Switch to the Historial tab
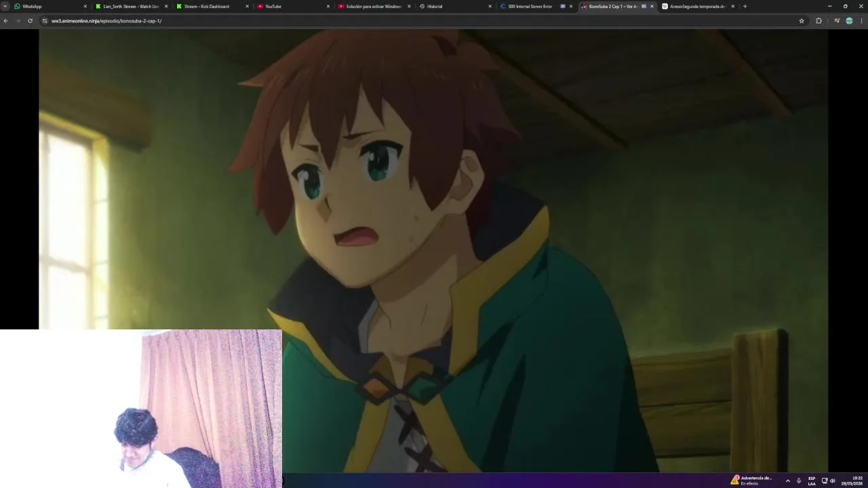Viewport: 868px width, 488px height. coord(454,6)
